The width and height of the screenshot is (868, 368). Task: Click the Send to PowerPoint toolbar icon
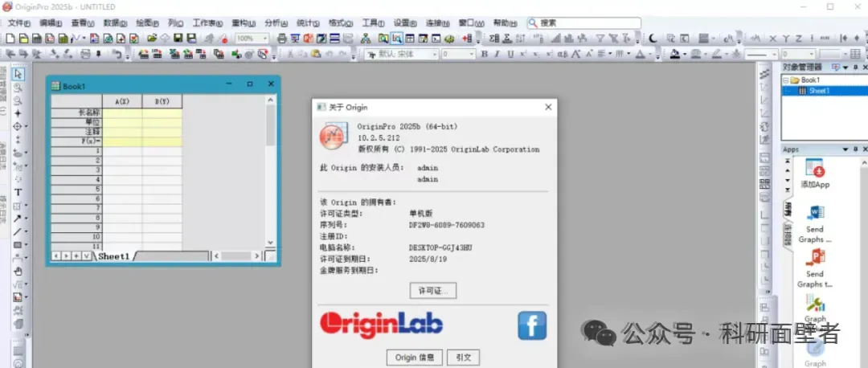coord(309,39)
